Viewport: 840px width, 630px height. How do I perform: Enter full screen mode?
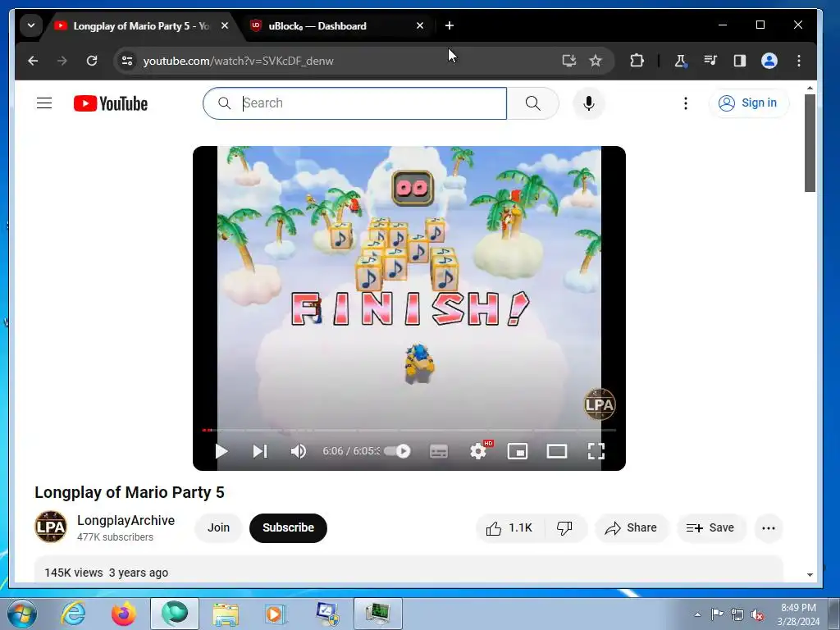click(x=596, y=451)
